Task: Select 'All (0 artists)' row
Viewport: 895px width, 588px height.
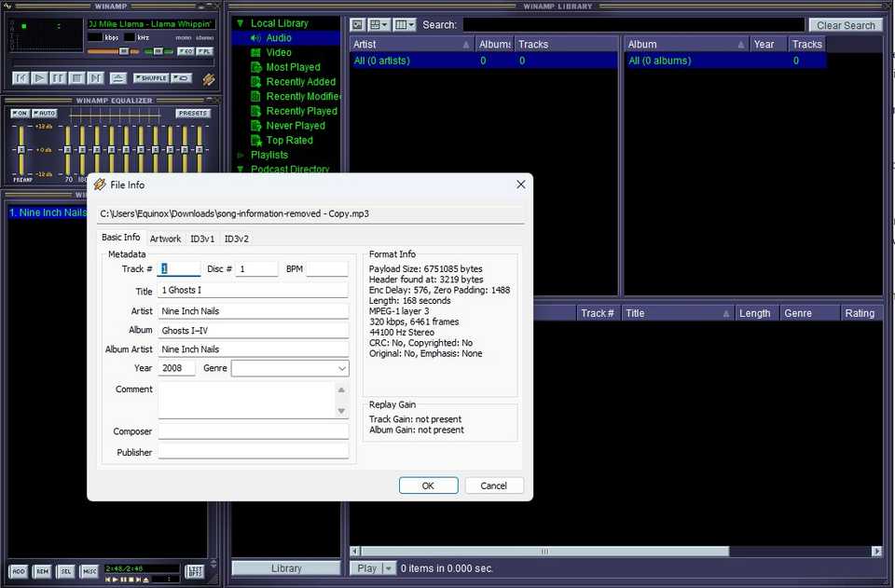Action: [484, 61]
